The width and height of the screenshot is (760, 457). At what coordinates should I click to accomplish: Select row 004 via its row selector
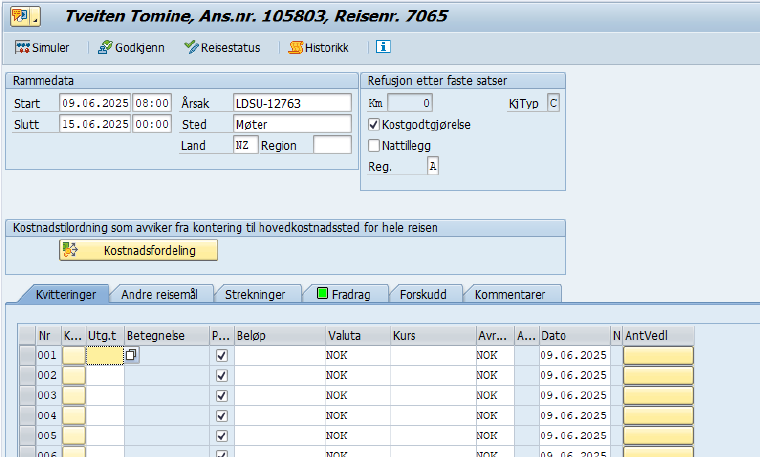[x=27, y=416]
